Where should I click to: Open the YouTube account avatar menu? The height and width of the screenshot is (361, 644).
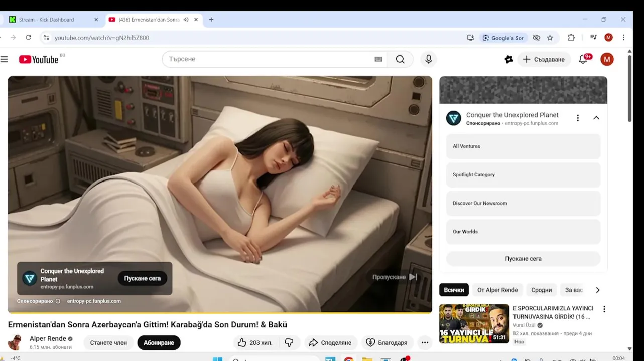tap(607, 59)
